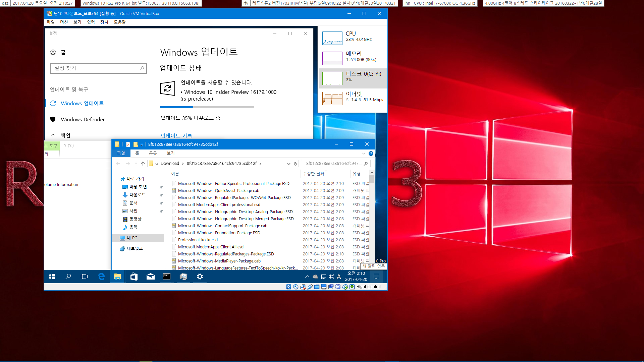Image resolution: width=644 pixels, height=362 pixels.
Task: Open VirtualBox 파일 menu
Action: [x=51, y=22]
